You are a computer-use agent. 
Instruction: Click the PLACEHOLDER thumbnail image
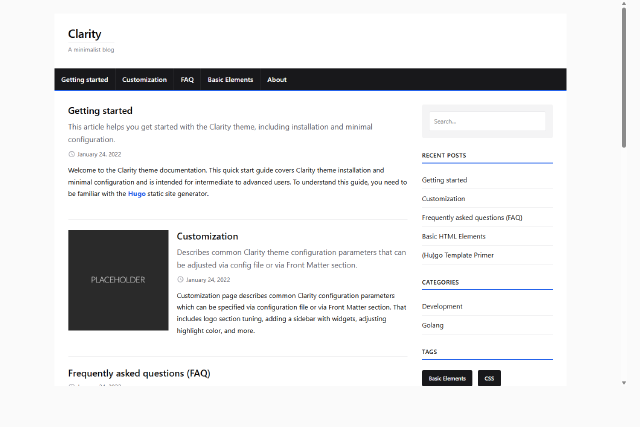[118, 280]
